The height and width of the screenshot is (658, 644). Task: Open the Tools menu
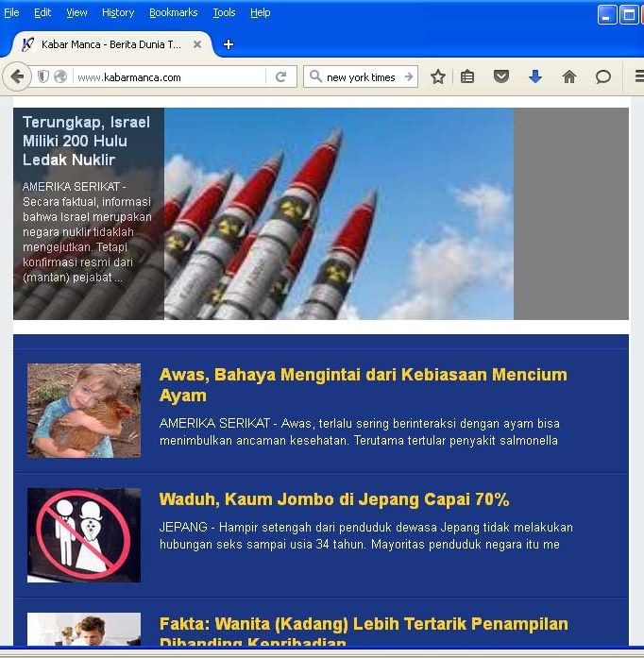tap(224, 12)
